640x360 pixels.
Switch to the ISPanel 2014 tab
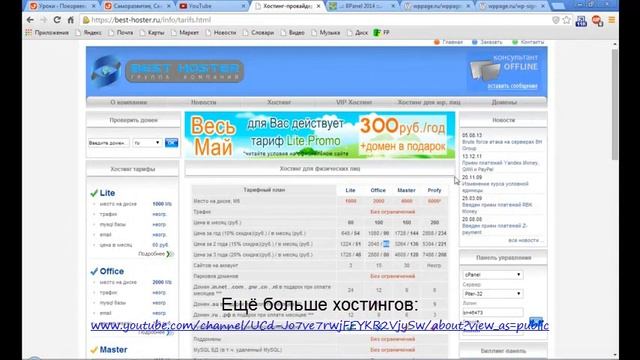click(x=362, y=6)
